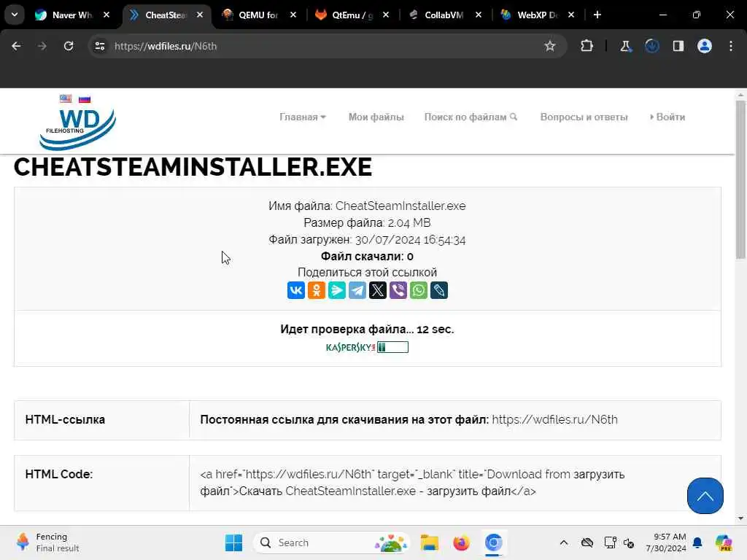Bookmark this page with the star icon
The image size is (747, 560).
(550, 46)
